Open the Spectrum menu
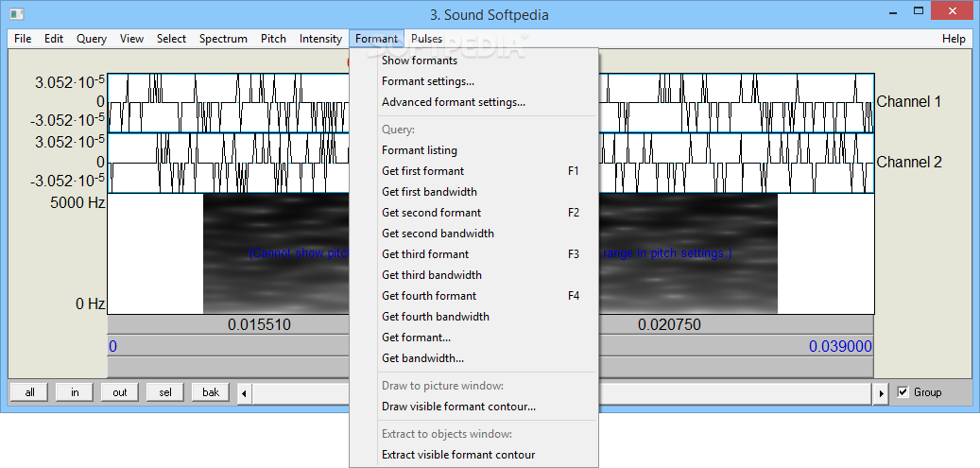The height and width of the screenshot is (468, 980). pos(223,39)
